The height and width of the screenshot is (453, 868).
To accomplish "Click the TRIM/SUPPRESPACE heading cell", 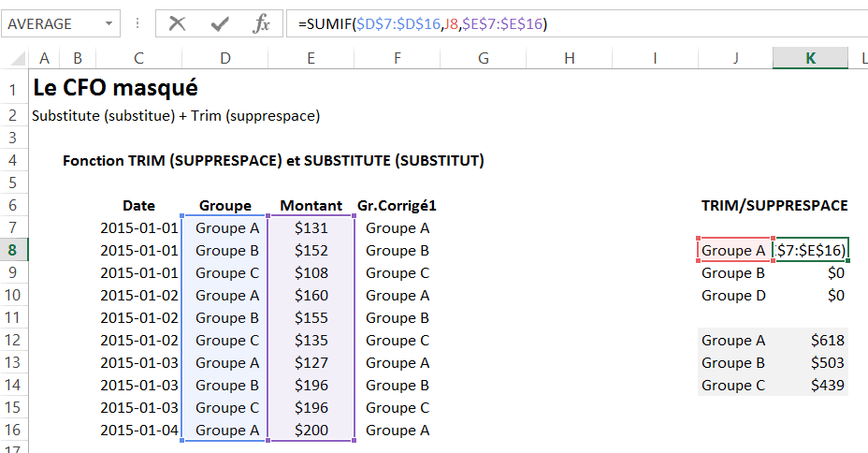I will click(x=774, y=205).
